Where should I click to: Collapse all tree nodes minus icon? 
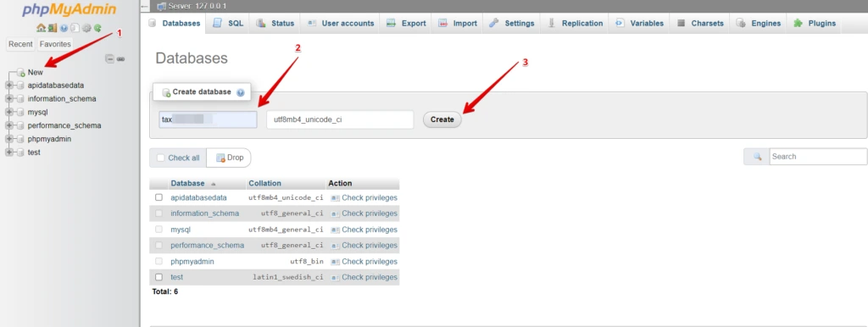click(109, 58)
